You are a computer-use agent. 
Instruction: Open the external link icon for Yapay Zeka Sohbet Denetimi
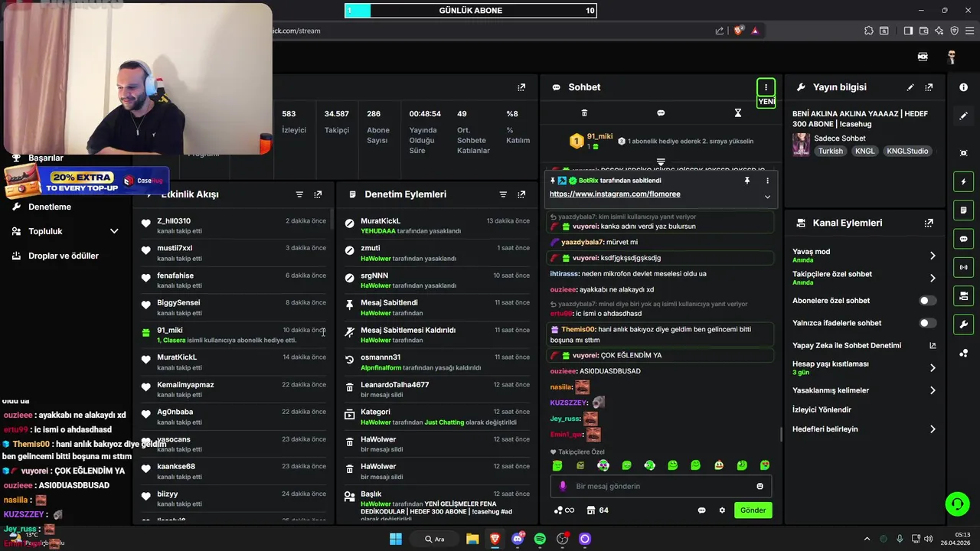[933, 345]
